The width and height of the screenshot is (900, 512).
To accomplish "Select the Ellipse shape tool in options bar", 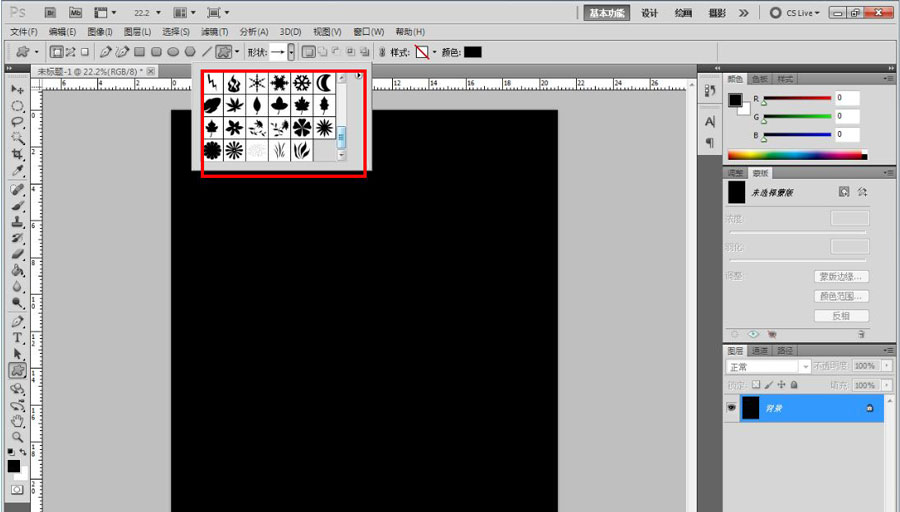I will [173, 51].
